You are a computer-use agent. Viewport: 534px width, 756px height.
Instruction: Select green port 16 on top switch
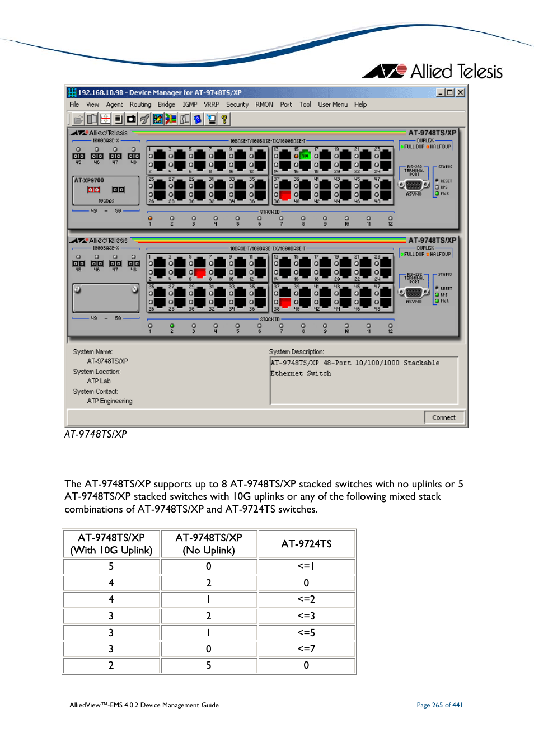(305, 156)
